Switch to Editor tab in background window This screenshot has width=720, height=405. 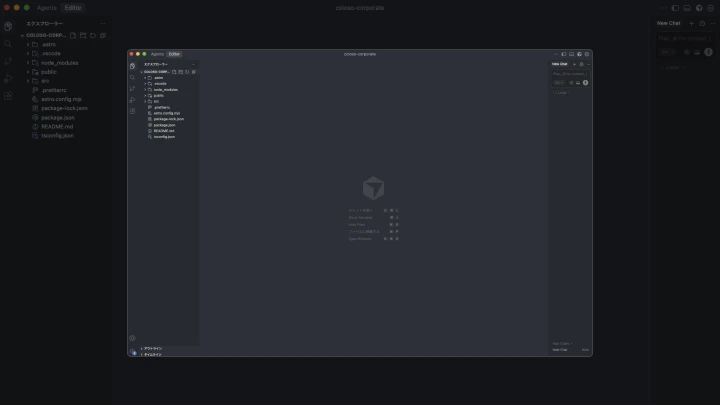73,8
